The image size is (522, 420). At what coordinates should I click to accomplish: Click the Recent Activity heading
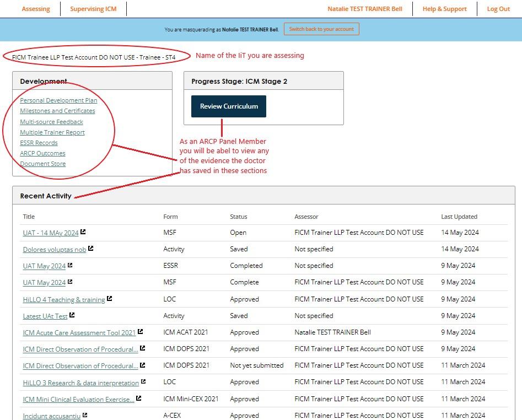pyautogui.click(x=46, y=196)
